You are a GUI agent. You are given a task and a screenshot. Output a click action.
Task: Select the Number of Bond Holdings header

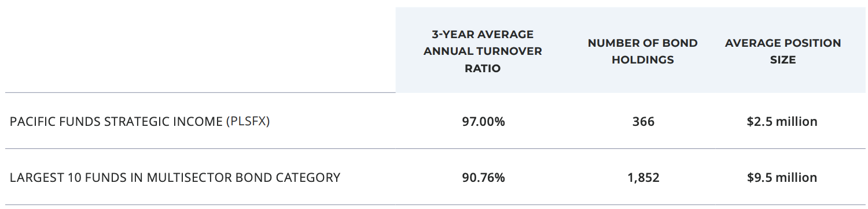[642, 51]
